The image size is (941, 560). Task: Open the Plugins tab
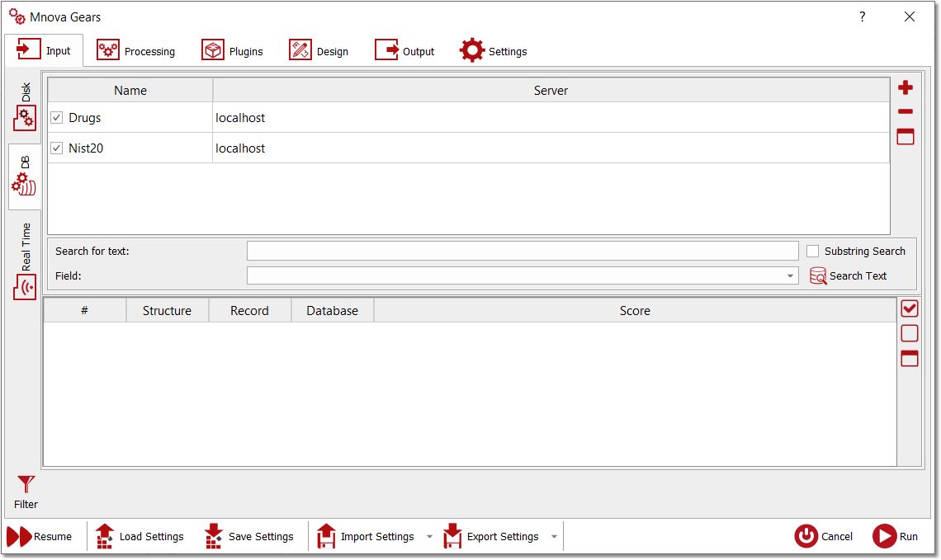(232, 51)
